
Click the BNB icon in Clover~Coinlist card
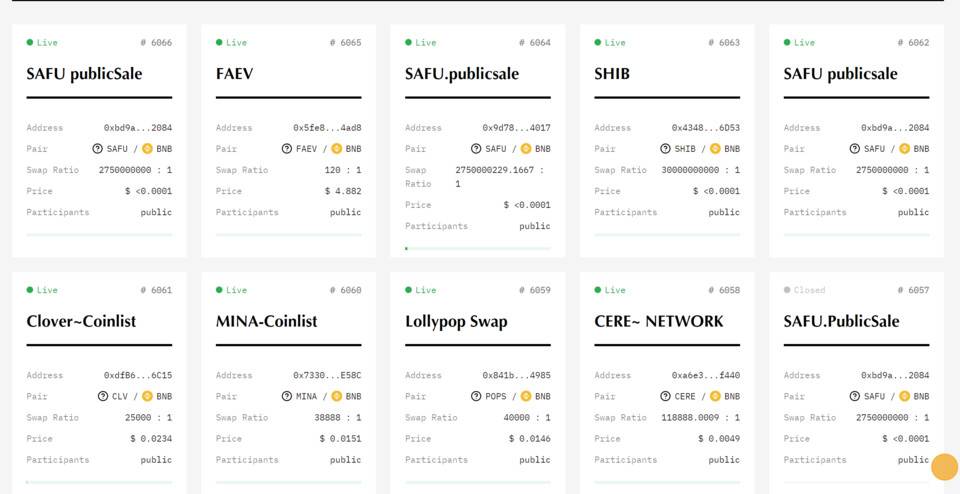(147, 396)
